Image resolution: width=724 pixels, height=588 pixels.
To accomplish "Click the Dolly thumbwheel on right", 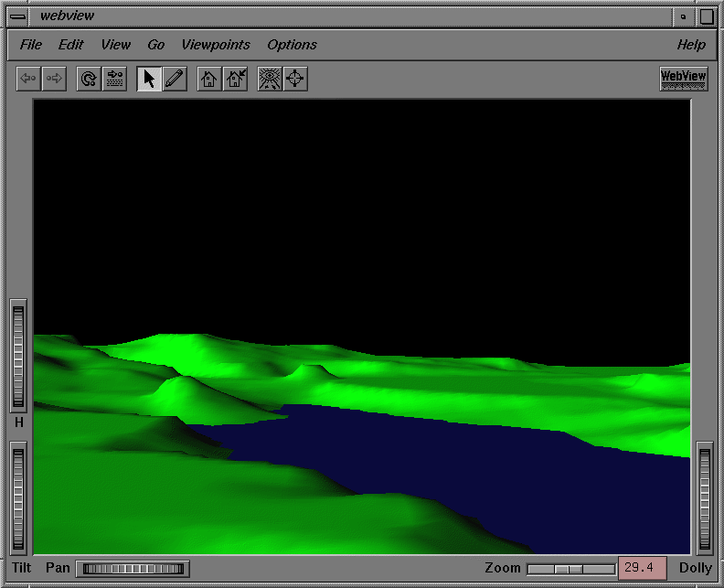I will (705, 498).
